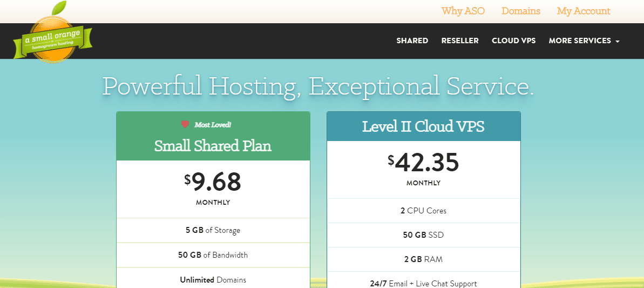Click the 50 GB of Bandwidth row
644x288 pixels.
(213, 255)
